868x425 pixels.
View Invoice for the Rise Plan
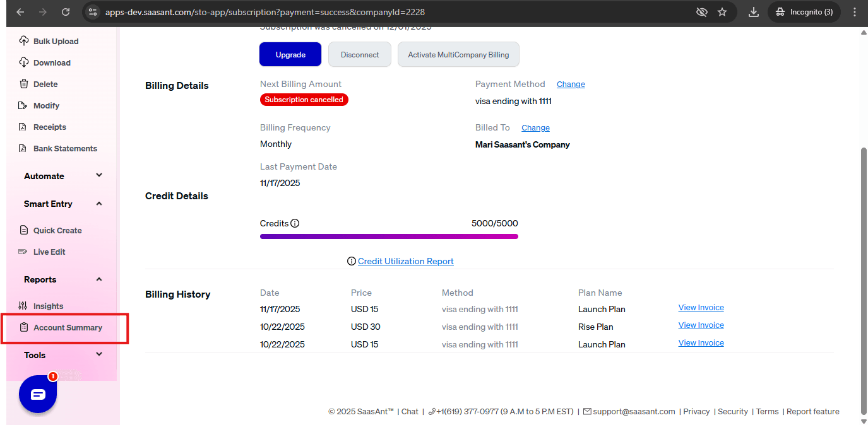tap(701, 325)
